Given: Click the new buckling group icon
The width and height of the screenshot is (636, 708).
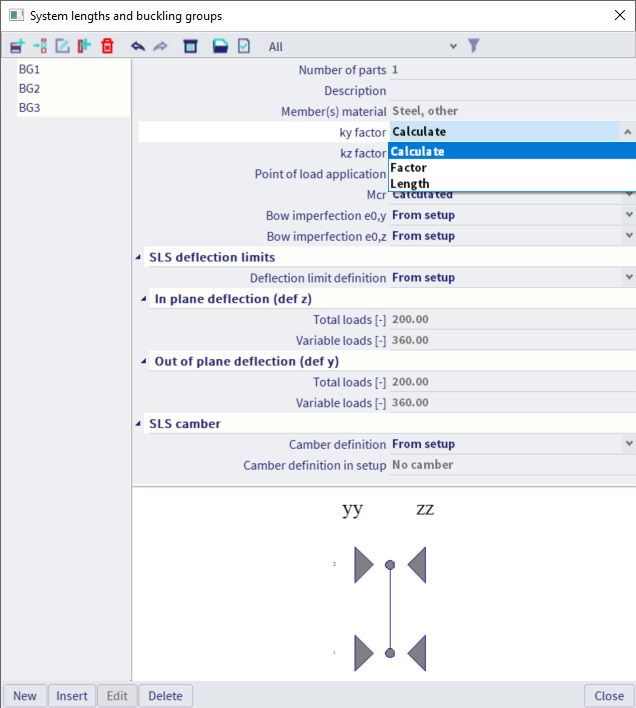Looking at the screenshot, I should pos(17,46).
